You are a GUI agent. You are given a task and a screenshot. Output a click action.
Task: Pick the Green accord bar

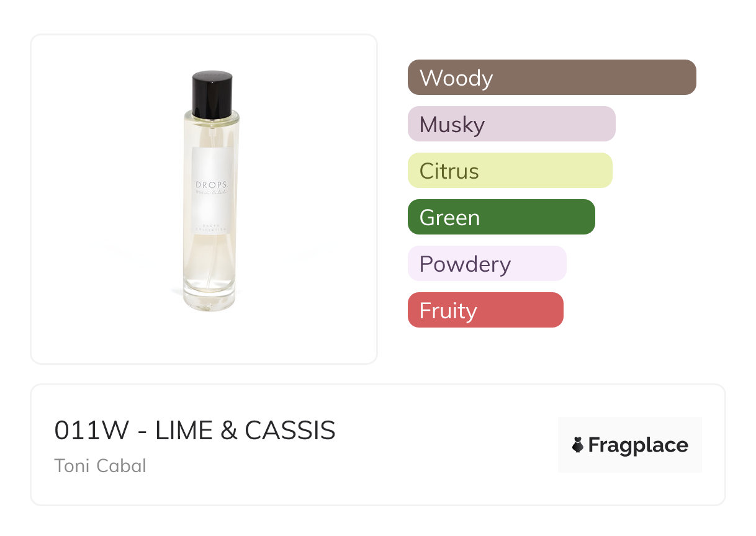click(501, 217)
